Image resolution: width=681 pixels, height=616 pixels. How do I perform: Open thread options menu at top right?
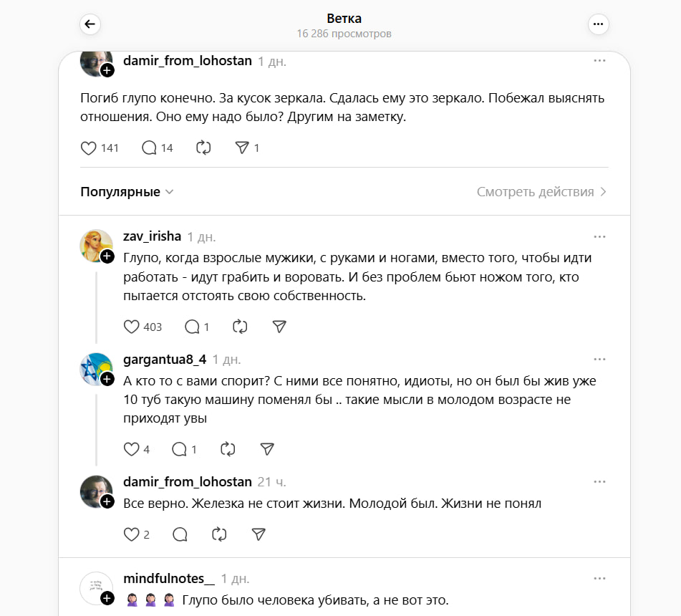coord(598,24)
